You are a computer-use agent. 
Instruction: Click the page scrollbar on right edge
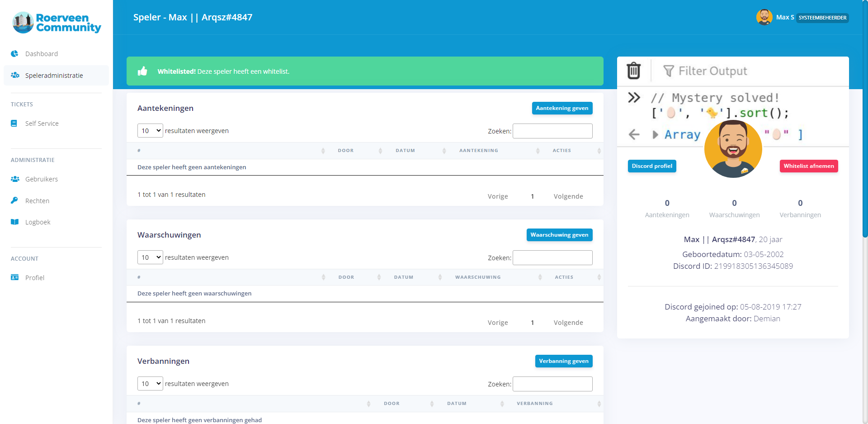click(865, 136)
